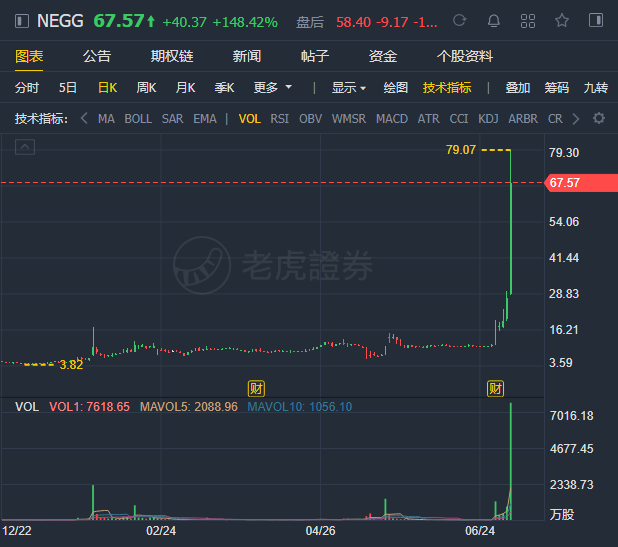This screenshot has width=618, height=547.
Task: Toggle the VOL indicator
Action: click(x=249, y=119)
